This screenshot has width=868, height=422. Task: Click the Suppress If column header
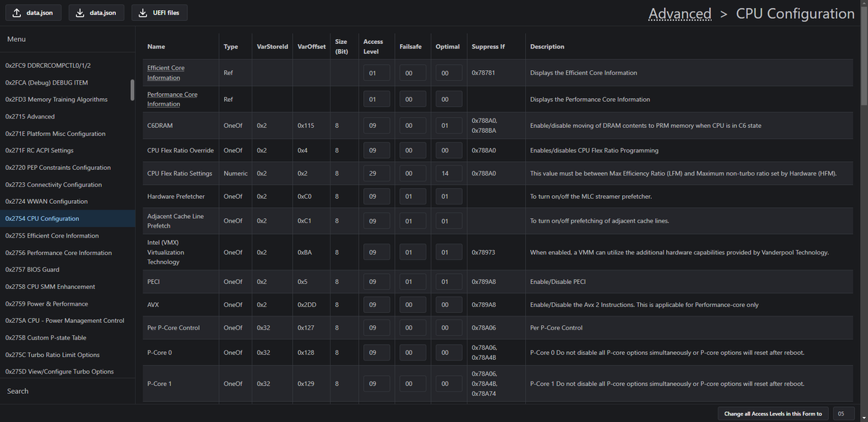pos(488,47)
